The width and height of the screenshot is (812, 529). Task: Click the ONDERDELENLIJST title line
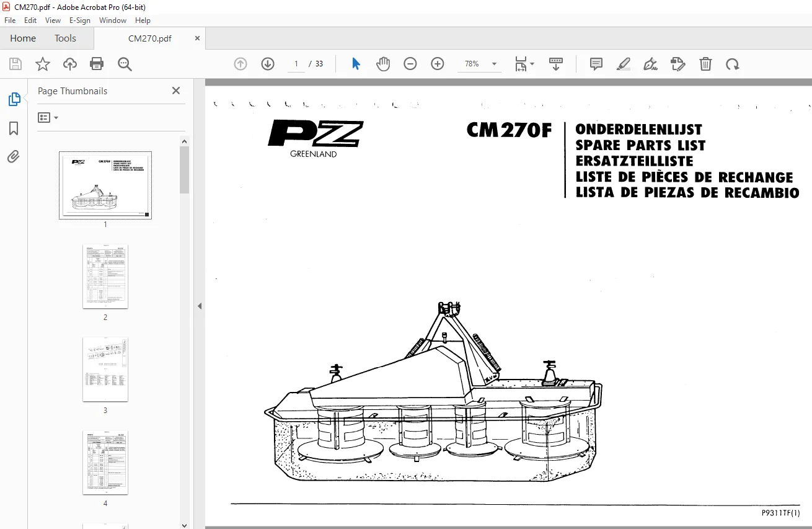point(638,130)
